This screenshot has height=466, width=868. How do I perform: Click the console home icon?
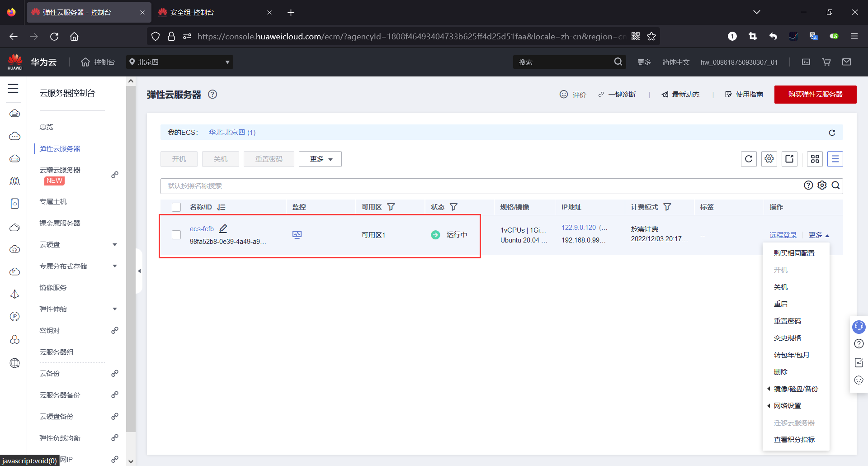point(85,62)
